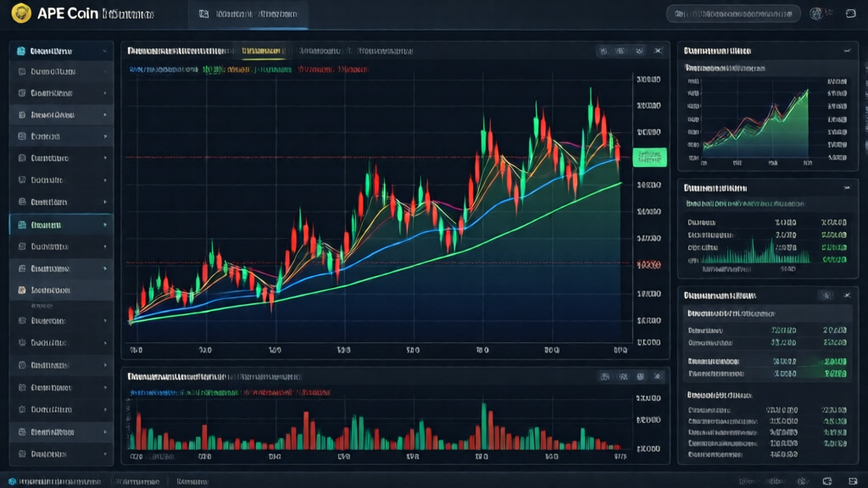
Task: Close the bottom-right data table panel
Action: pos(847,296)
